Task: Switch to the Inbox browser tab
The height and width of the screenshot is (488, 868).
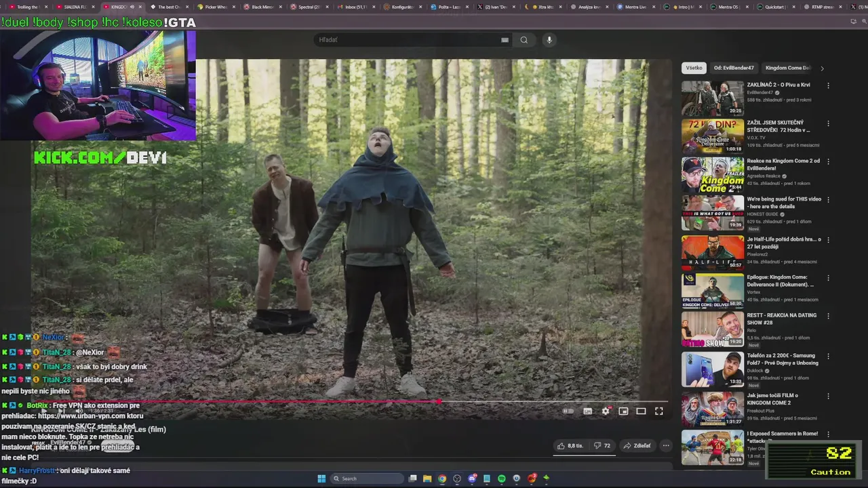Action: click(x=356, y=7)
